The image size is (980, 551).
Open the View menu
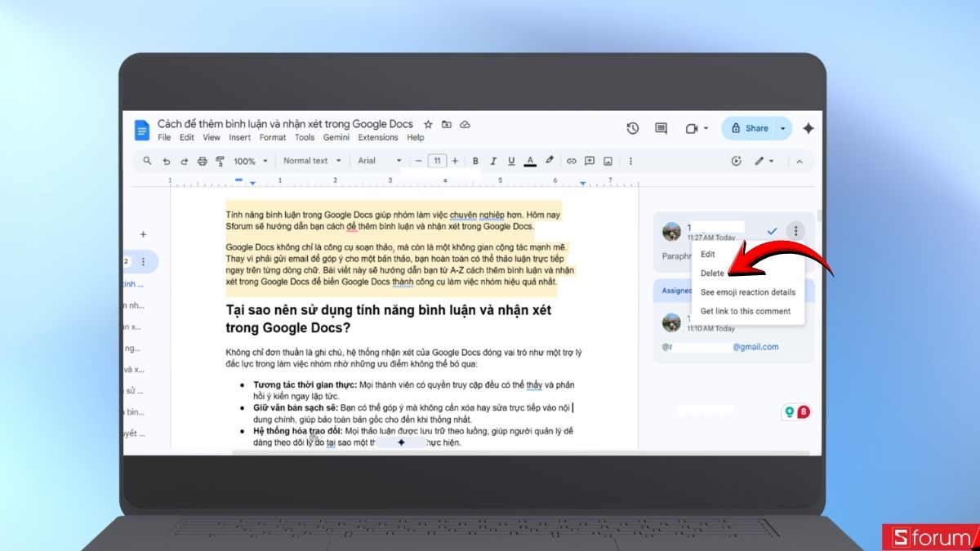[x=212, y=138]
